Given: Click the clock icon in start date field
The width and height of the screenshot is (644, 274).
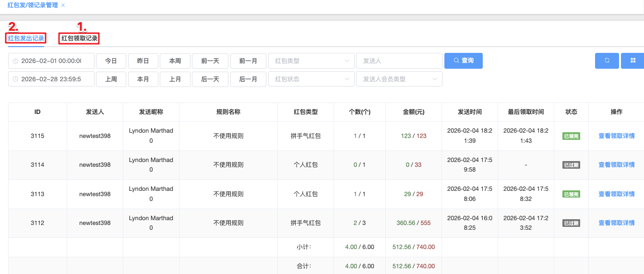Looking at the screenshot, I should tap(16, 61).
